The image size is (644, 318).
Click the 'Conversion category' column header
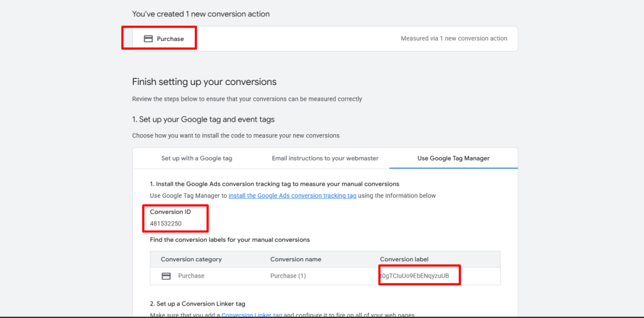pyautogui.click(x=191, y=259)
